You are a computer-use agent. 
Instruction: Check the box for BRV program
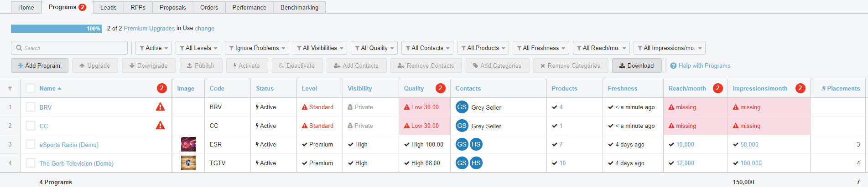click(x=31, y=107)
